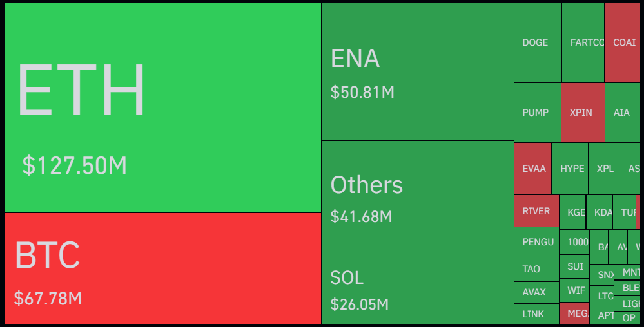Click the large ETH heatmap tile
Image resolution: width=644 pixels, height=327 pixels.
pyautogui.click(x=162, y=107)
